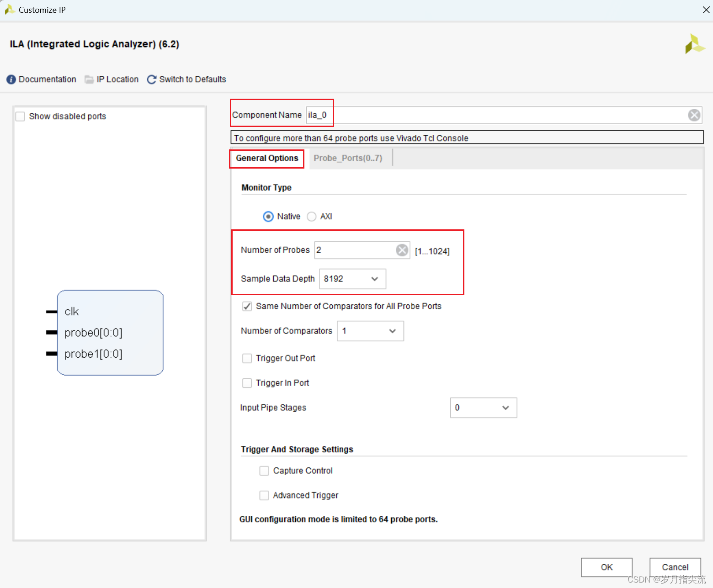Select the Native monitor type
This screenshot has width=713, height=588.
click(x=268, y=217)
